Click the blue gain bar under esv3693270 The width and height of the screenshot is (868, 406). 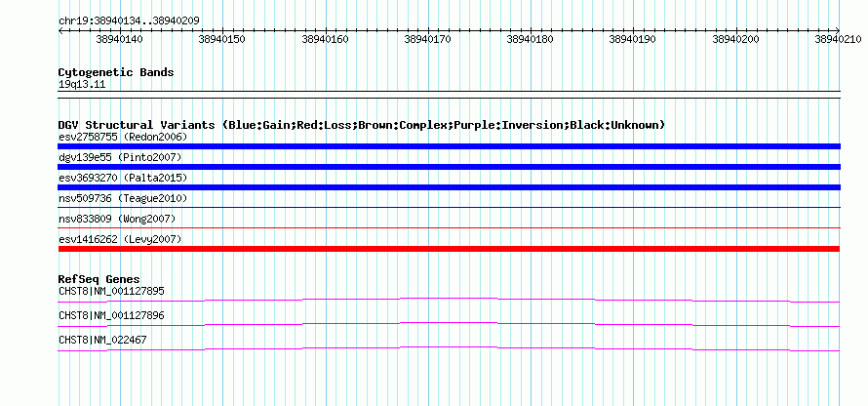coord(449,187)
